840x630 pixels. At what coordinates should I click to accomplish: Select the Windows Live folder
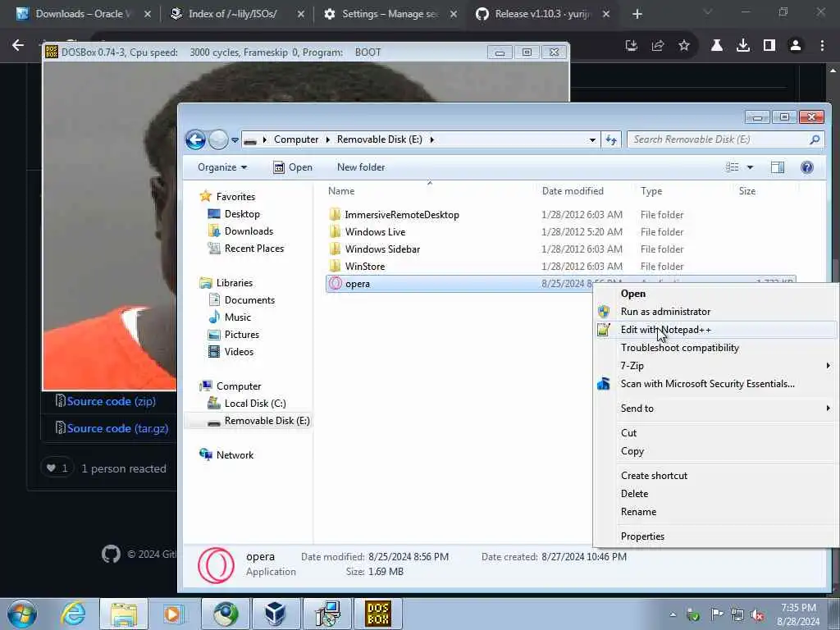click(375, 232)
